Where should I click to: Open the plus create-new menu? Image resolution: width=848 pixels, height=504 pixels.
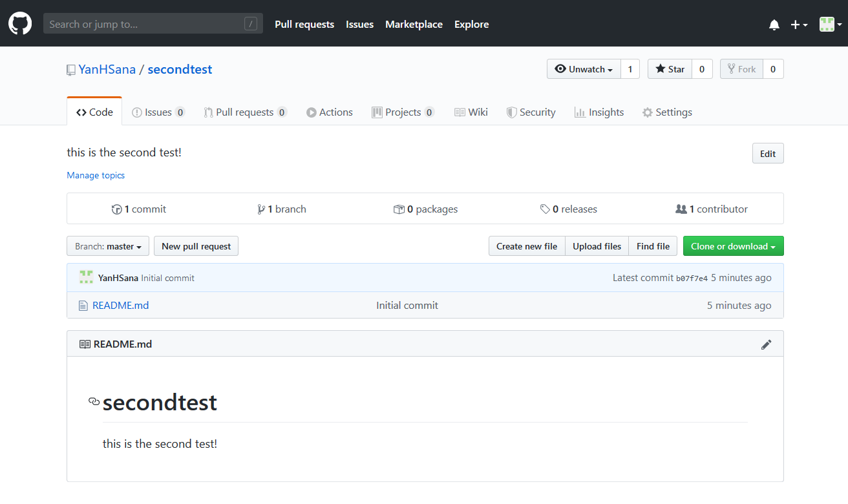(x=799, y=25)
